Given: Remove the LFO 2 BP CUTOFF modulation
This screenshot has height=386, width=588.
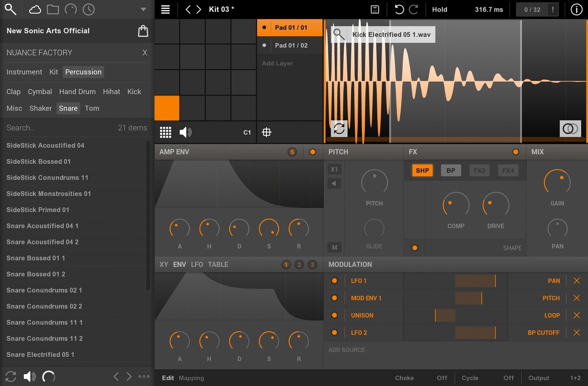Looking at the screenshot, I should point(577,333).
